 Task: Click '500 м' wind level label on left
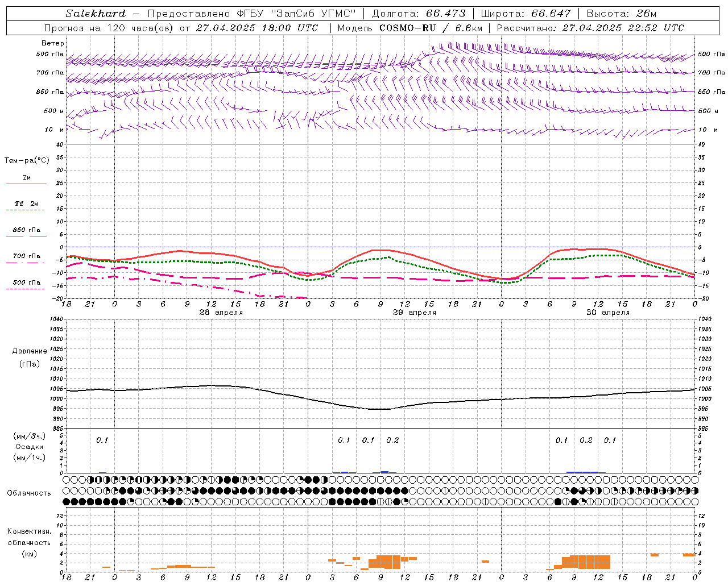click(x=54, y=111)
